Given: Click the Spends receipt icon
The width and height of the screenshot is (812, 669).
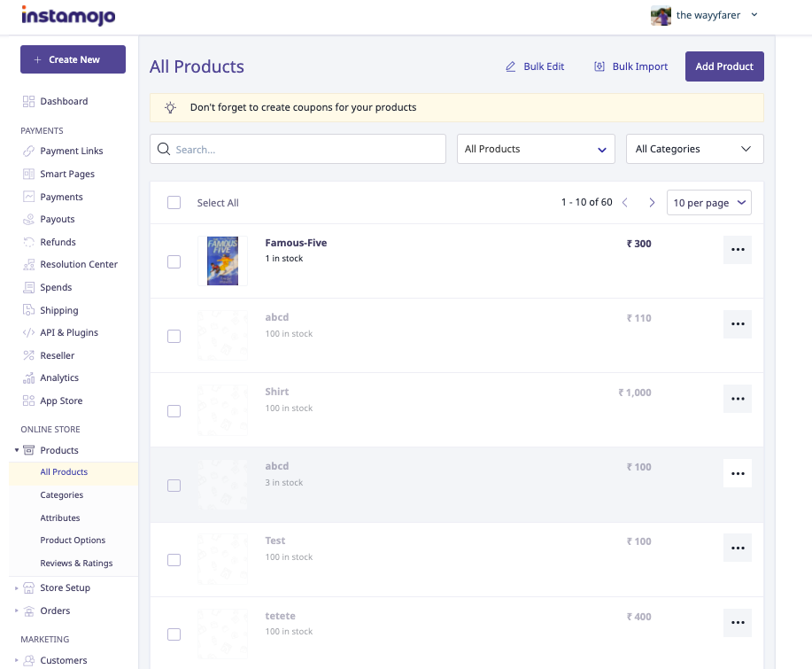Looking at the screenshot, I should coord(28,287).
